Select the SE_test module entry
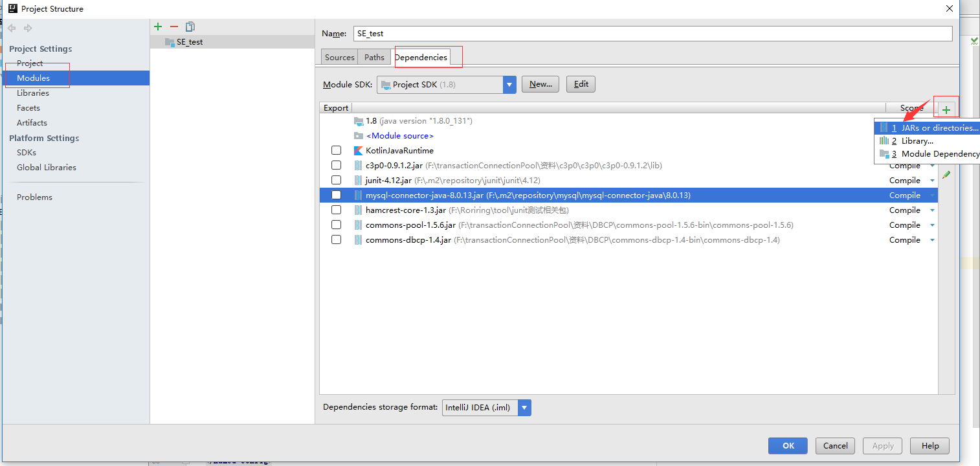The height and width of the screenshot is (466, 980). tap(232, 42)
